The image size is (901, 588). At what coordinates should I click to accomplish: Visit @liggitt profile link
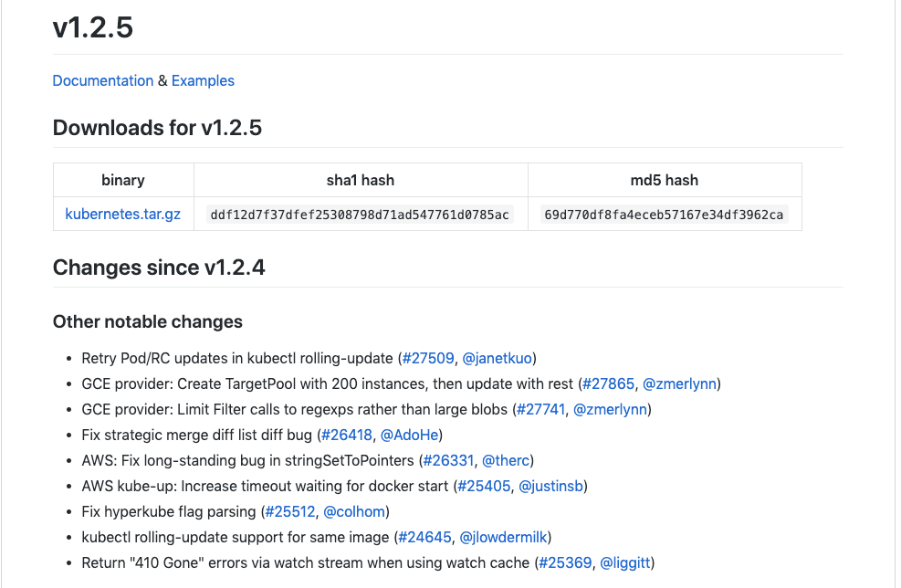(625, 562)
